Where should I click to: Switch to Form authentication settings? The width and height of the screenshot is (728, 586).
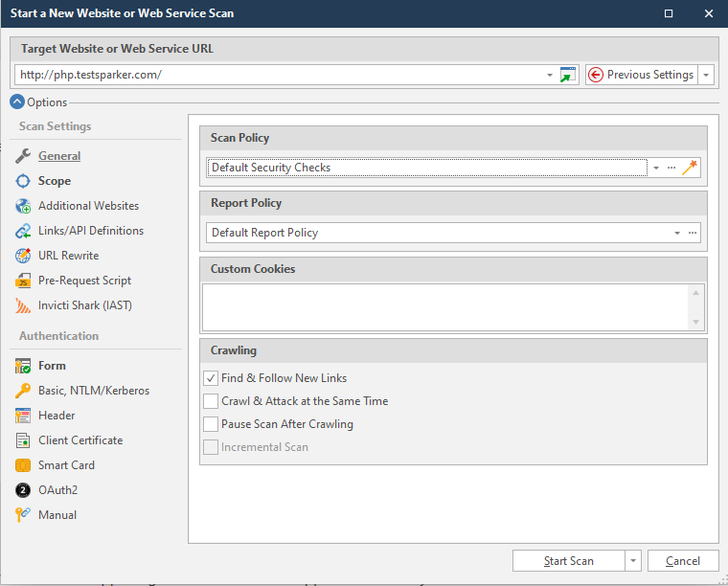coord(52,366)
